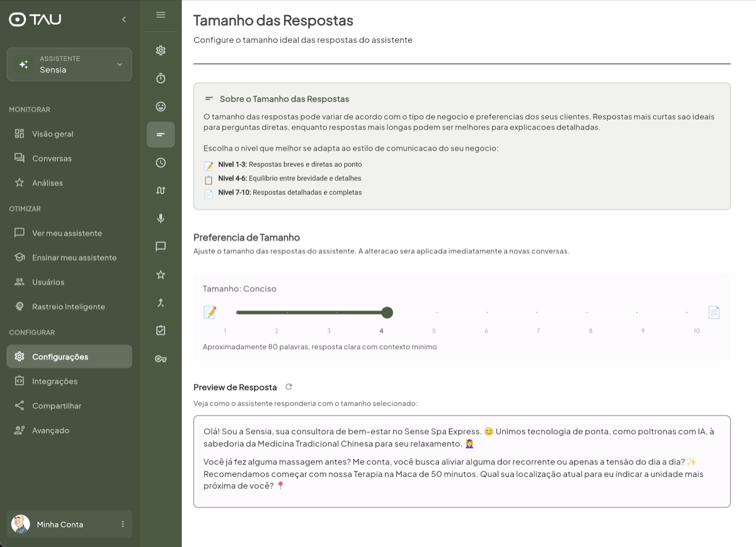This screenshot has height=547, width=756.
Task: Toggle the hamburger menu atop the toolbar
Action: (x=161, y=14)
